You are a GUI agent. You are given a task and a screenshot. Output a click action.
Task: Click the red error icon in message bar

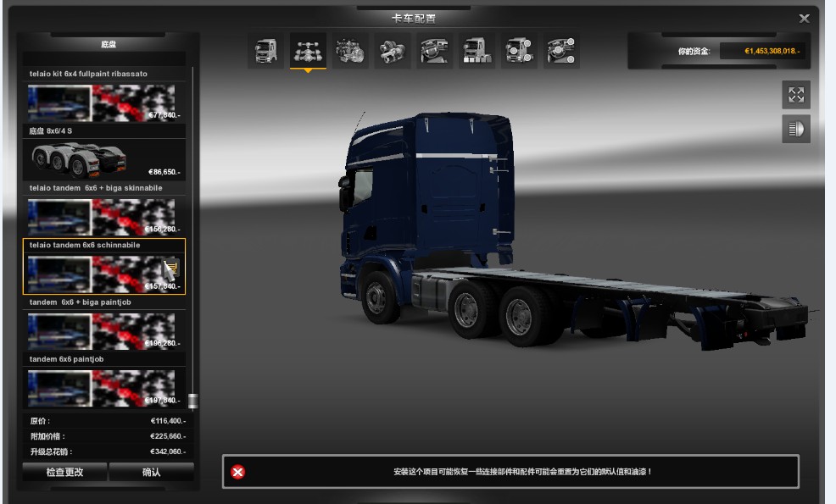pyautogui.click(x=237, y=472)
